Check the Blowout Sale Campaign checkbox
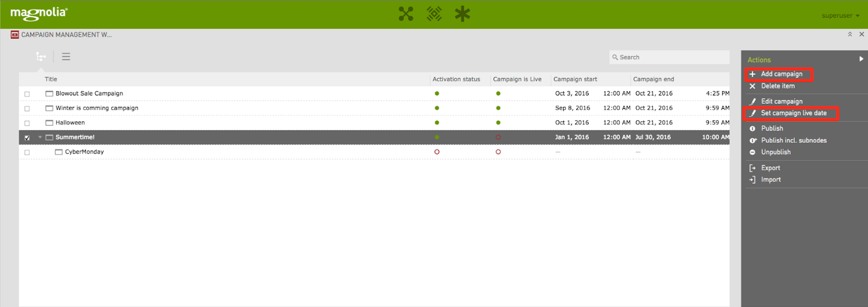This screenshot has width=868, height=307. (x=27, y=94)
